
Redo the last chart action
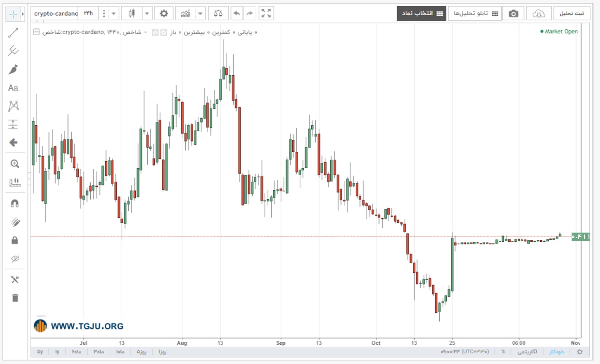pyautogui.click(x=250, y=13)
